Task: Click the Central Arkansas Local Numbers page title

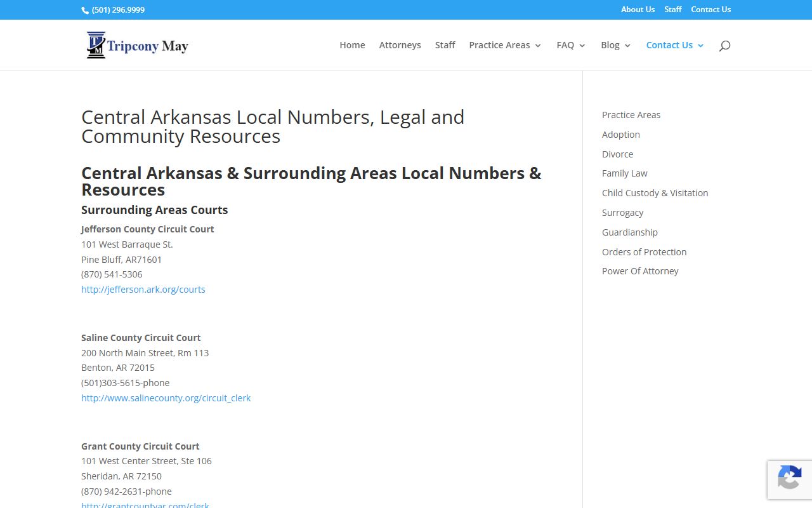Action: (273, 126)
